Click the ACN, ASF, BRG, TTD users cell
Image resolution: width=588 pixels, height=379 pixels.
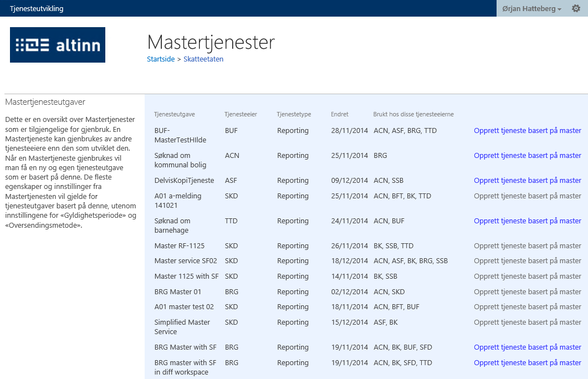(x=405, y=130)
